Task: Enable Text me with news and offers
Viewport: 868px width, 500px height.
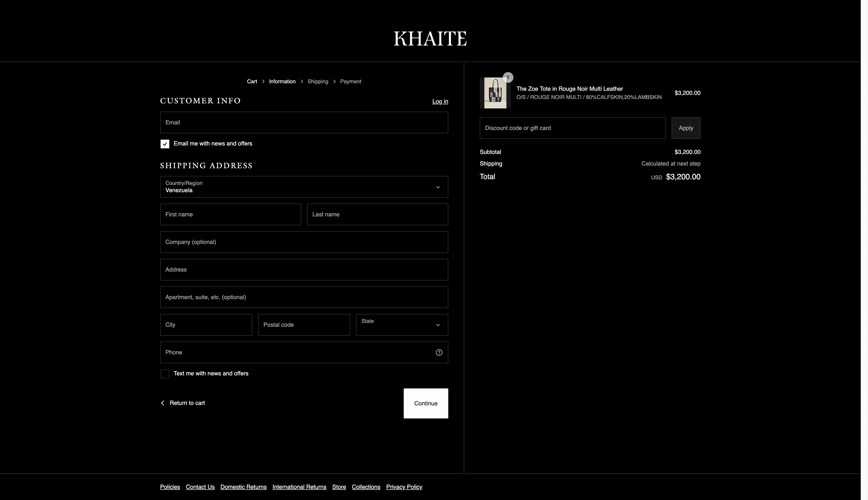Action: pyautogui.click(x=165, y=374)
